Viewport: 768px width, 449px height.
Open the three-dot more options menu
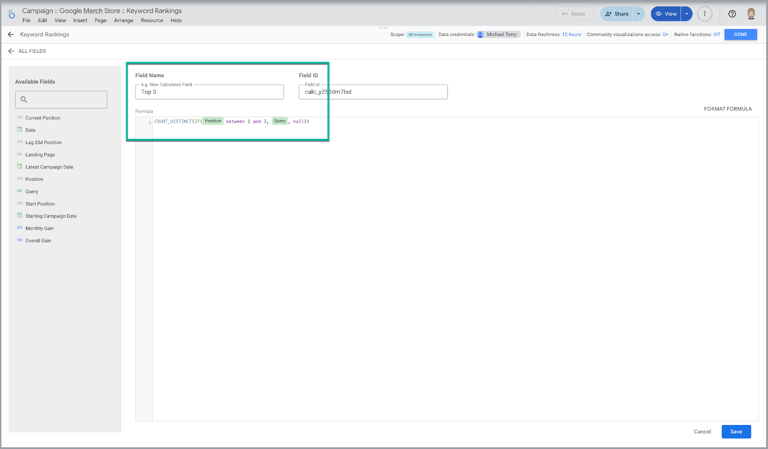[705, 14]
